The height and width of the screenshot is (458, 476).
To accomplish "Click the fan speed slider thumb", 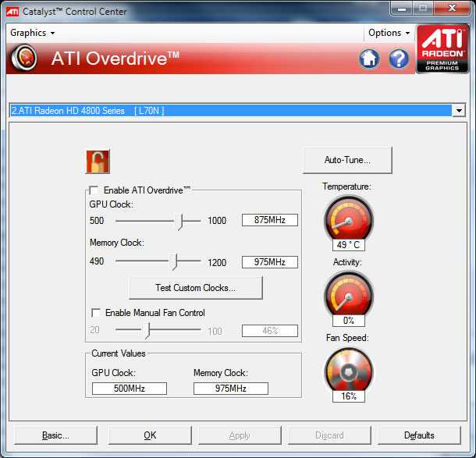I will tap(147, 330).
